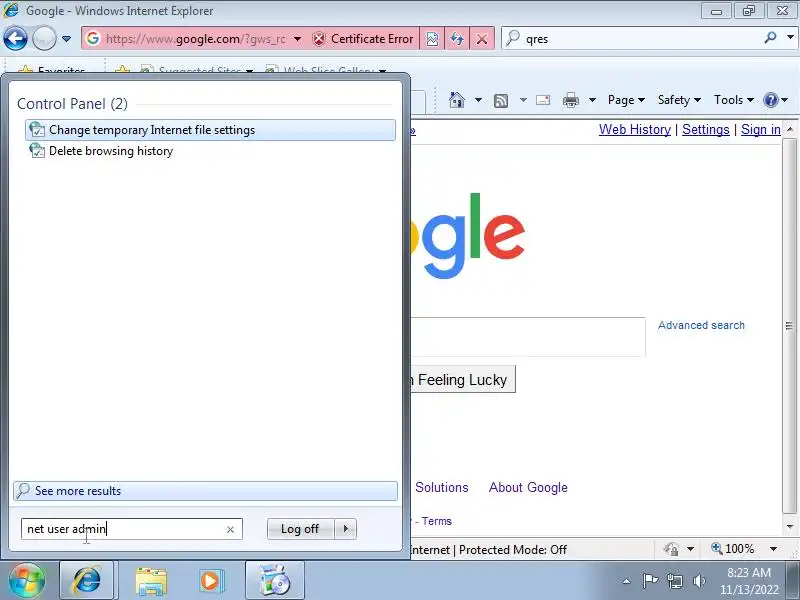The width and height of the screenshot is (800, 600).
Task: Click the 100% zoom level button
Action: point(733,549)
